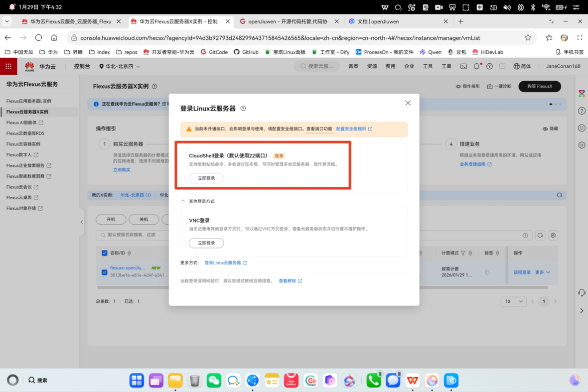Open Flexus对象存储 sidebar link
The width and height of the screenshot is (588, 392).
pyautogui.click(x=24, y=208)
